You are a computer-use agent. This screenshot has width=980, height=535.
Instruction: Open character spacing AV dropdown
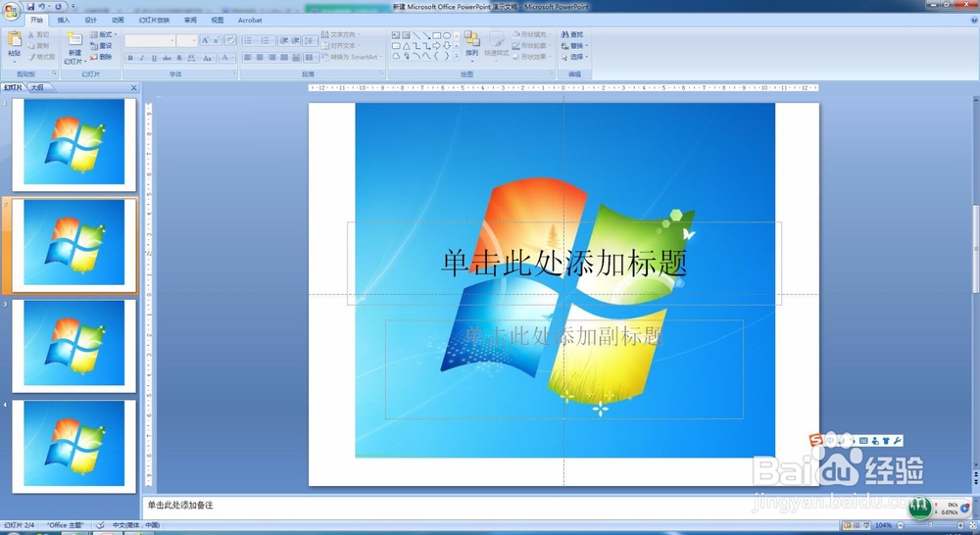[x=192, y=58]
